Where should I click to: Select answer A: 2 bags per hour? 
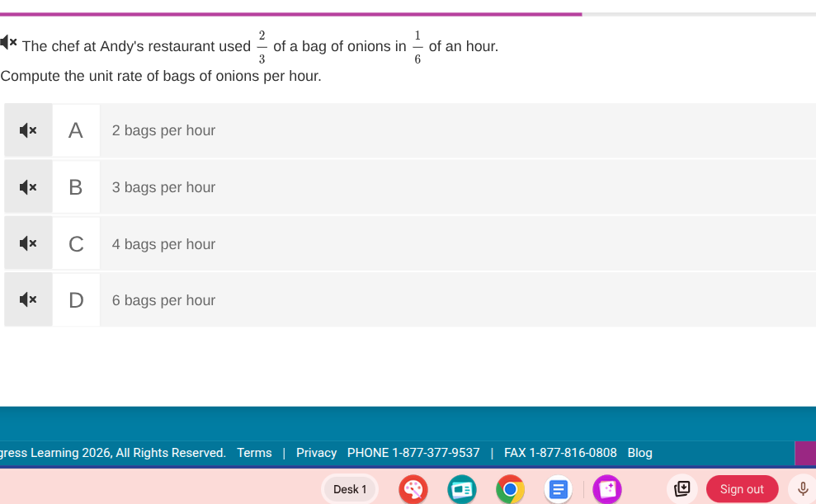click(163, 130)
